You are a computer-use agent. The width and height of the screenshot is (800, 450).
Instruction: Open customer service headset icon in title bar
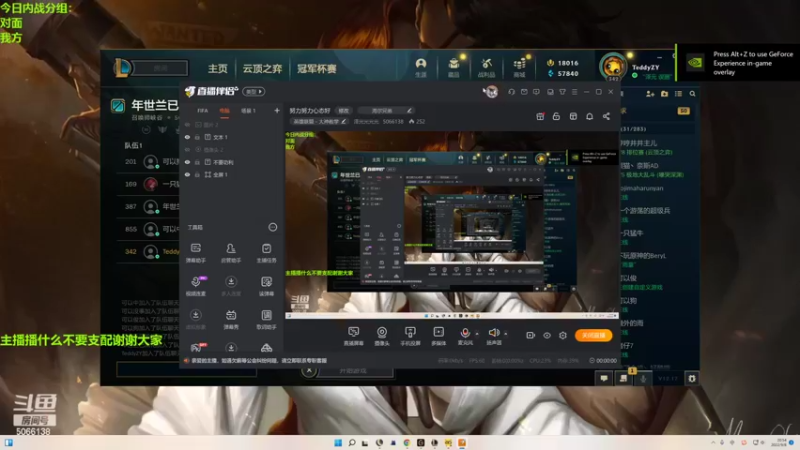(511, 92)
